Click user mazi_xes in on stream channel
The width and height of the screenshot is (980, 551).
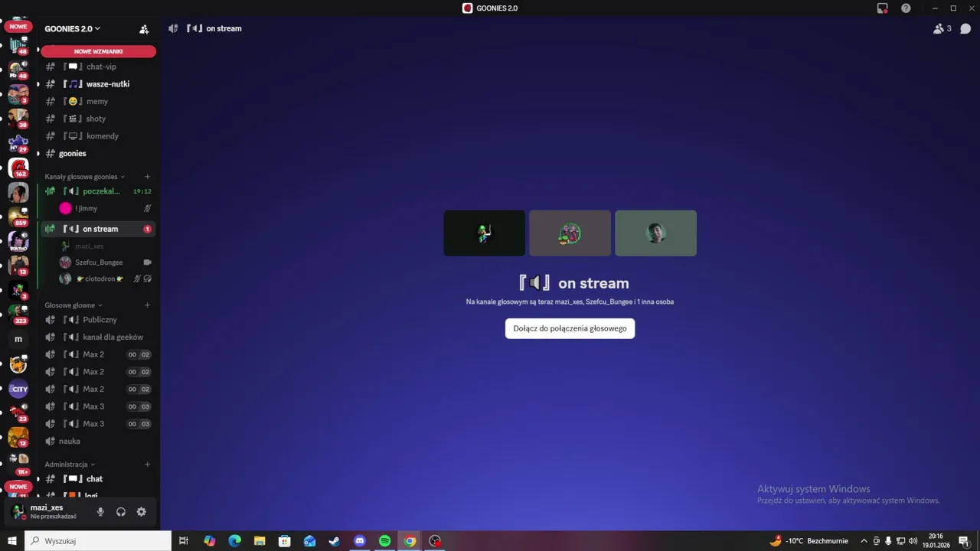click(106, 246)
